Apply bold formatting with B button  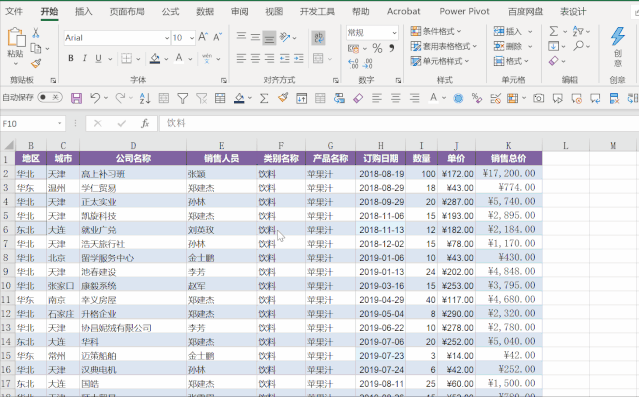click(71, 59)
